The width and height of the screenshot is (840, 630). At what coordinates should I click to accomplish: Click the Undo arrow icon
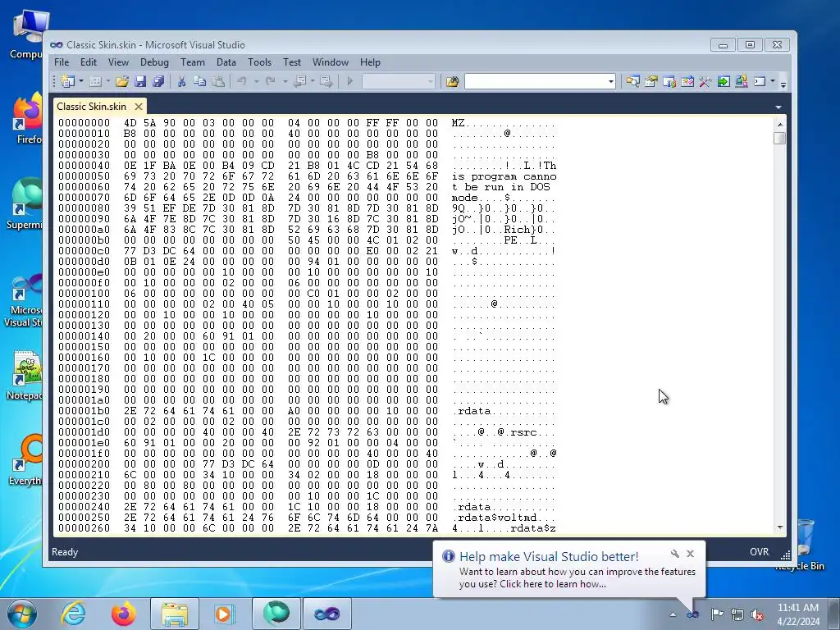click(x=242, y=81)
